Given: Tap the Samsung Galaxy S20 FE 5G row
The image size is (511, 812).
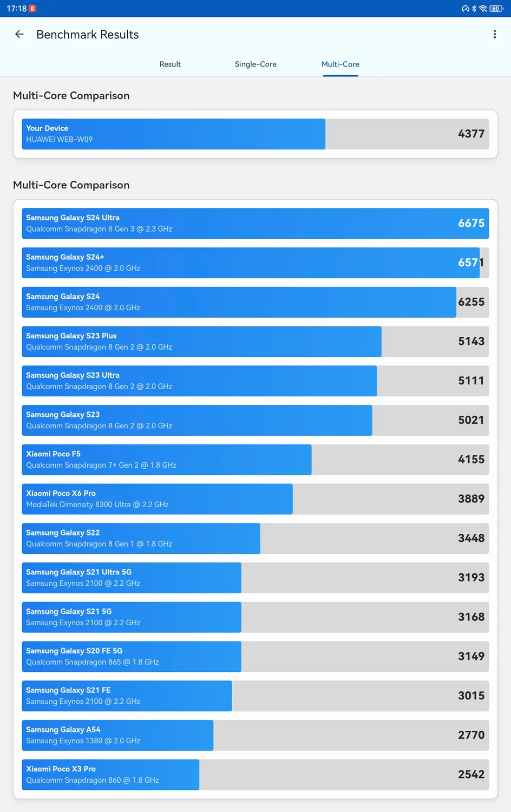Looking at the screenshot, I should [x=255, y=656].
